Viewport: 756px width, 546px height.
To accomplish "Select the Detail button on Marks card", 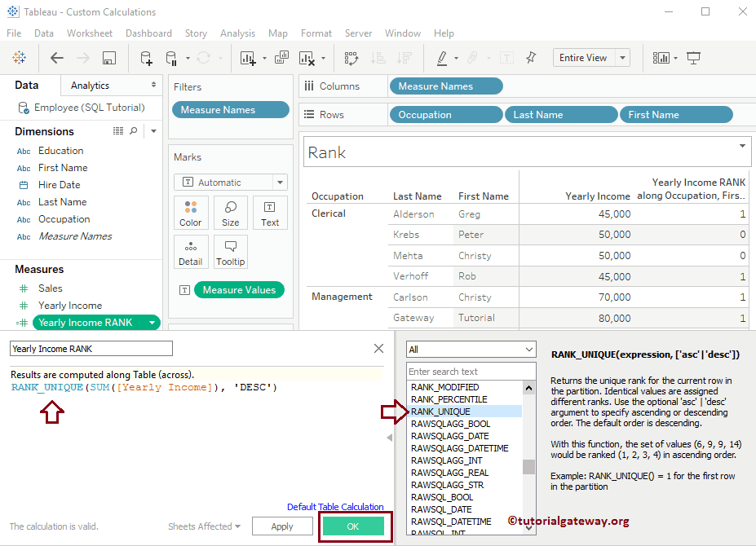I will pos(190,251).
